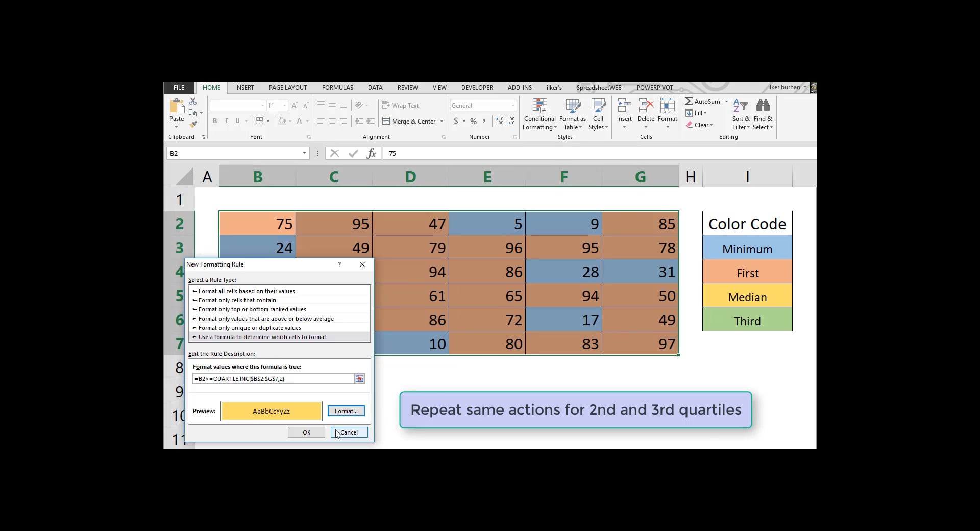
Task: Open the Conditional Formatting menu
Action: point(540,114)
